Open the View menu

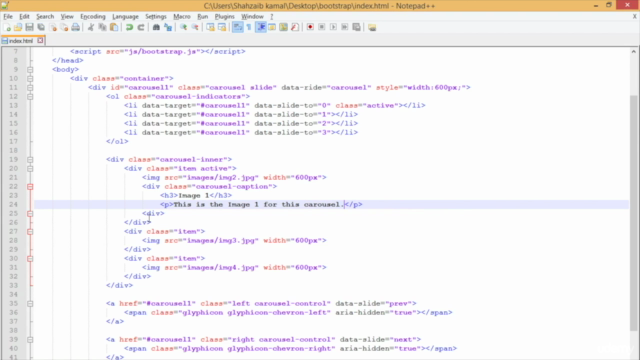coord(67,16)
